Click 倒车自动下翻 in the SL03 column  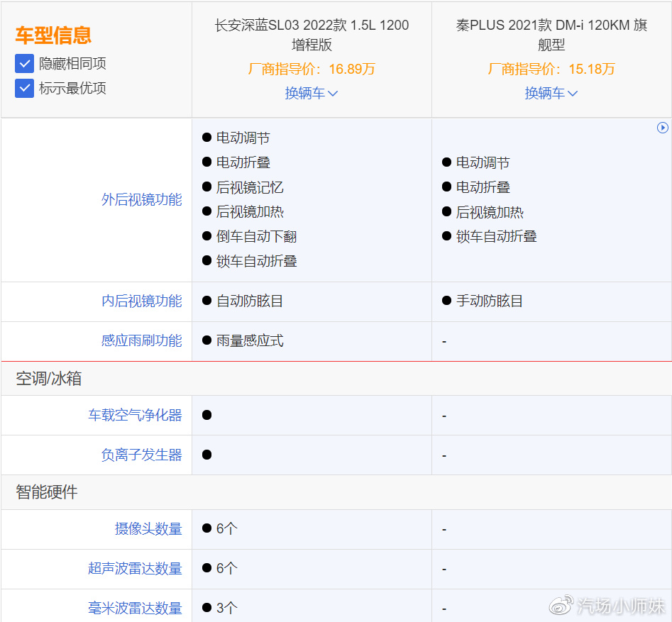(256, 236)
